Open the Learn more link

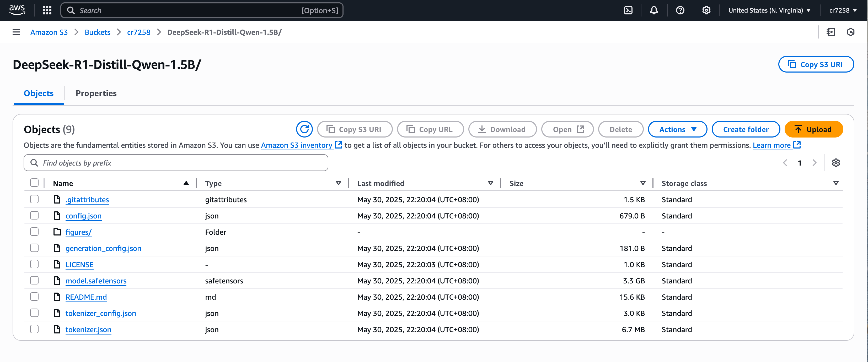[x=776, y=145]
